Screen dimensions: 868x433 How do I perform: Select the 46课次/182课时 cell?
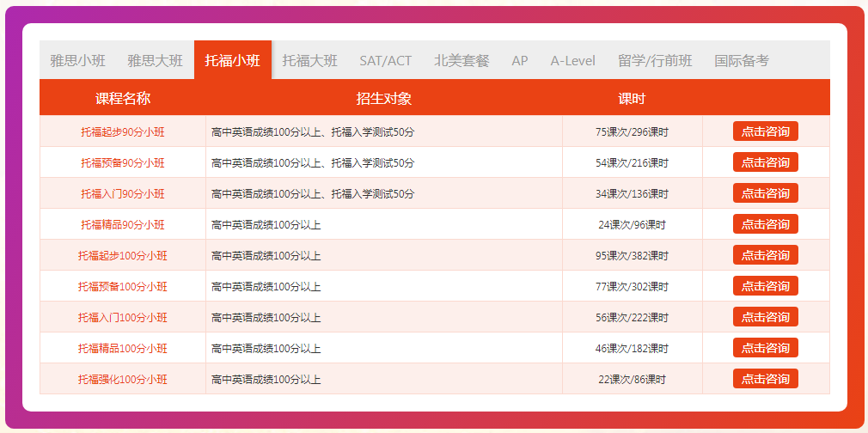coord(633,349)
